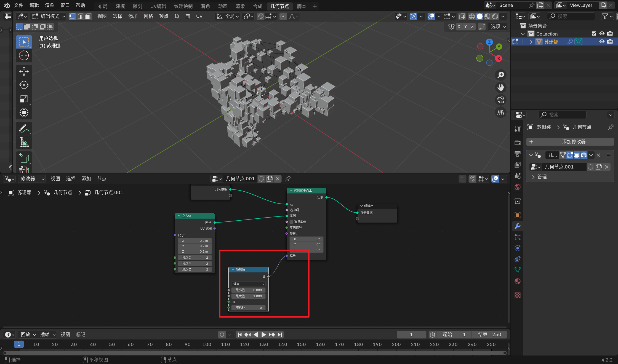Select the Measure tool
Viewport: 618px width, 364px height.
[24, 142]
